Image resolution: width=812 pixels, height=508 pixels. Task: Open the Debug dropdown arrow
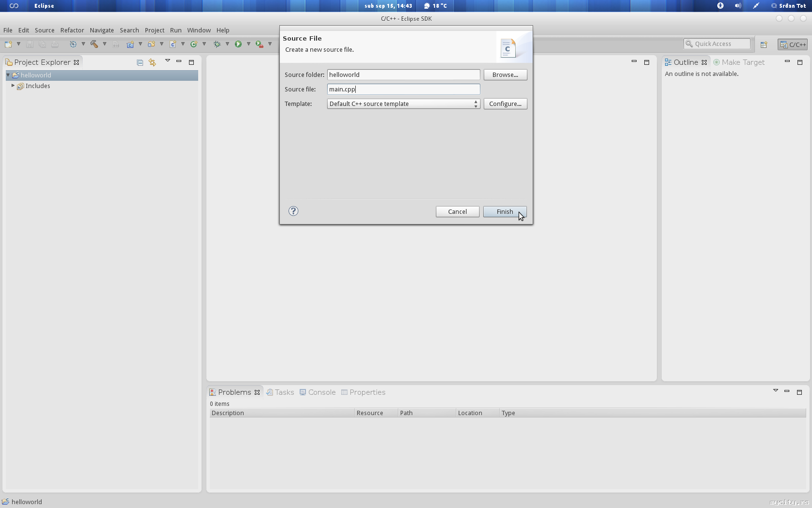227,44
